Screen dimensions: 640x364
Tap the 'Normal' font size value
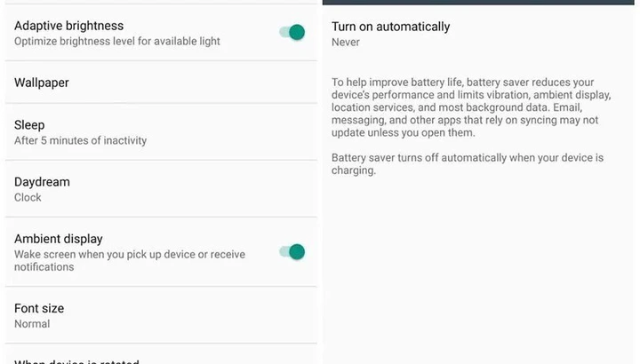(32, 324)
